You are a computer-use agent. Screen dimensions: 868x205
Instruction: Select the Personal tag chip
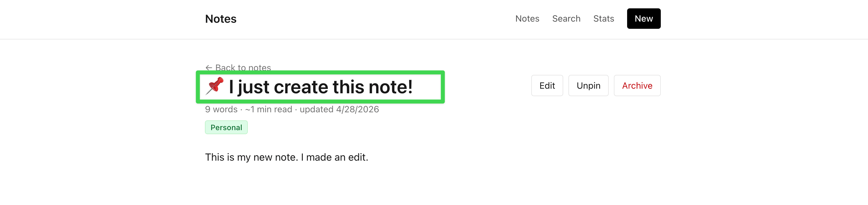pos(226,128)
